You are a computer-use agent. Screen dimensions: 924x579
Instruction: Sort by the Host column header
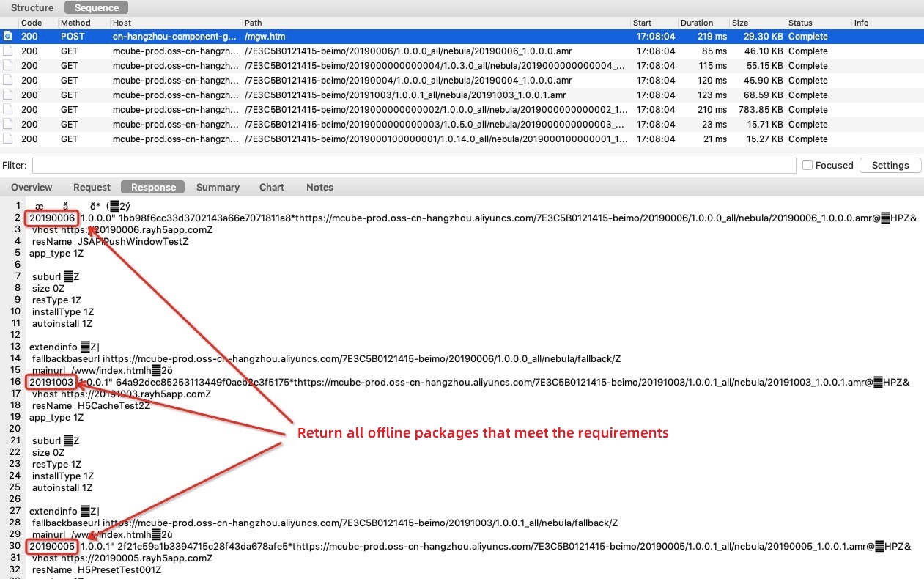click(122, 23)
